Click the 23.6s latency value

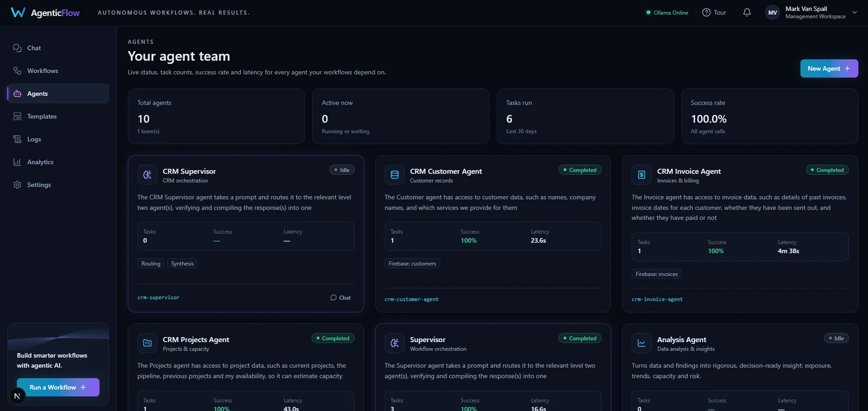(538, 241)
